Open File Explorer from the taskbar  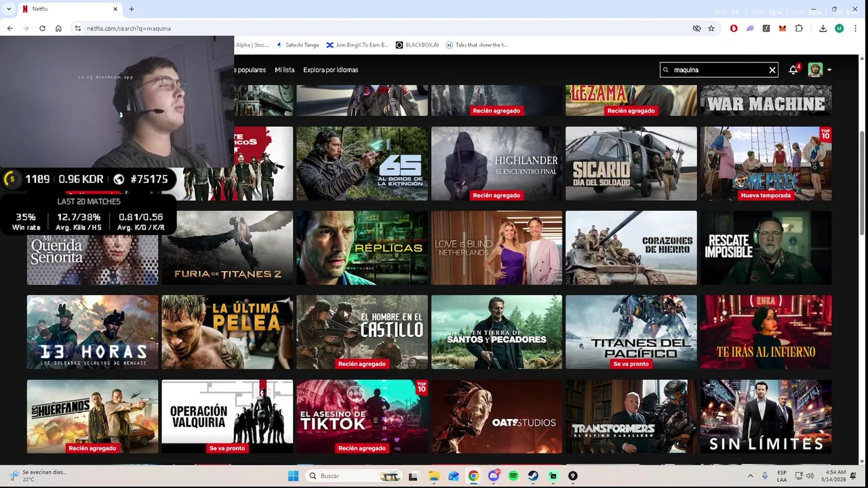pyautogui.click(x=434, y=476)
